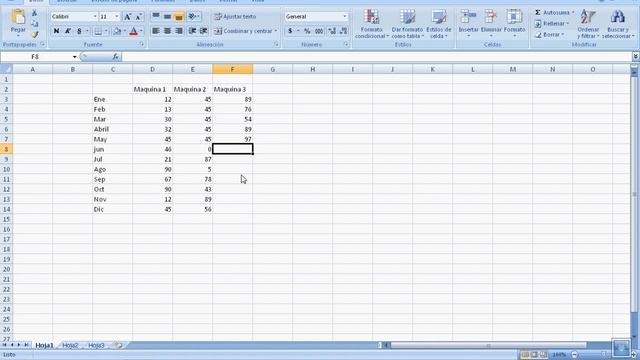
Task: Click Ajustar texto wrap button
Action: pos(235,17)
